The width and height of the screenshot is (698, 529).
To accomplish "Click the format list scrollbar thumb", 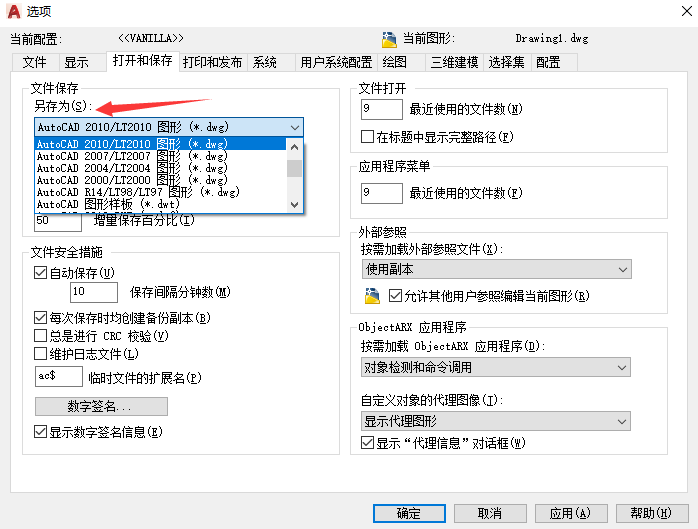I will [x=294, y=168].
